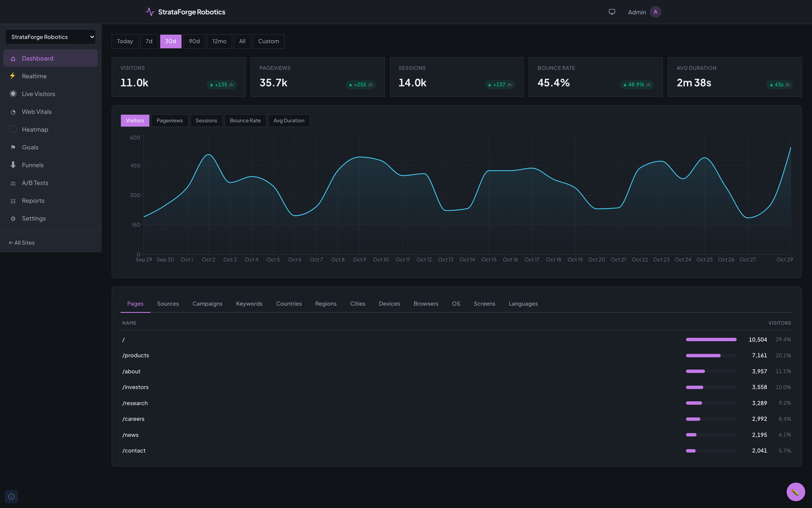
Task: Click the StrataForge pulse logo icon
Action: (x=150, y=12)
